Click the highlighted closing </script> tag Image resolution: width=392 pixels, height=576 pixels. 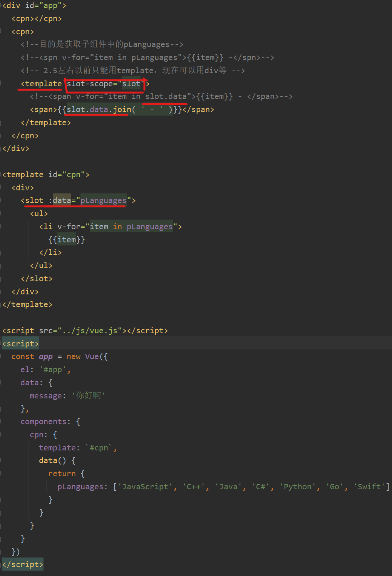23,565
